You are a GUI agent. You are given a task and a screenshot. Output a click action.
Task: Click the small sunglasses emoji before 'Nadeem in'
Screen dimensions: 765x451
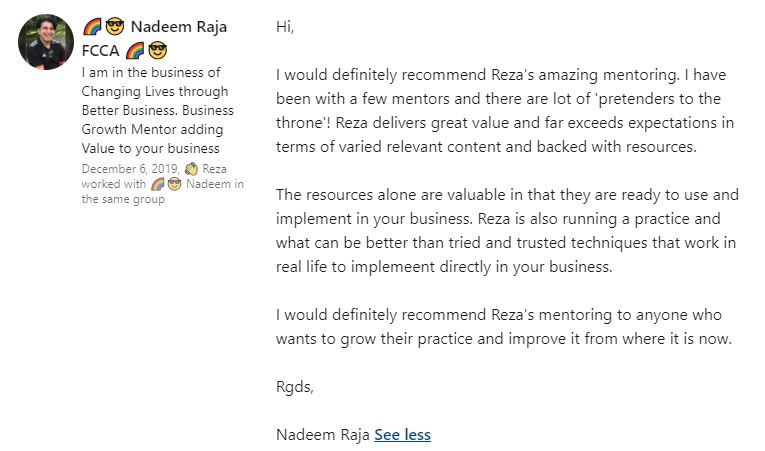(172, 184)
